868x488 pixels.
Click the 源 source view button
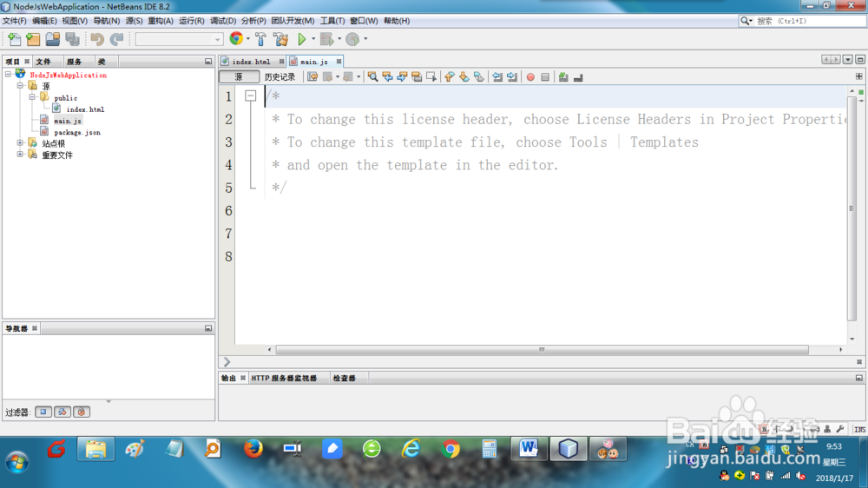(239, 77)
